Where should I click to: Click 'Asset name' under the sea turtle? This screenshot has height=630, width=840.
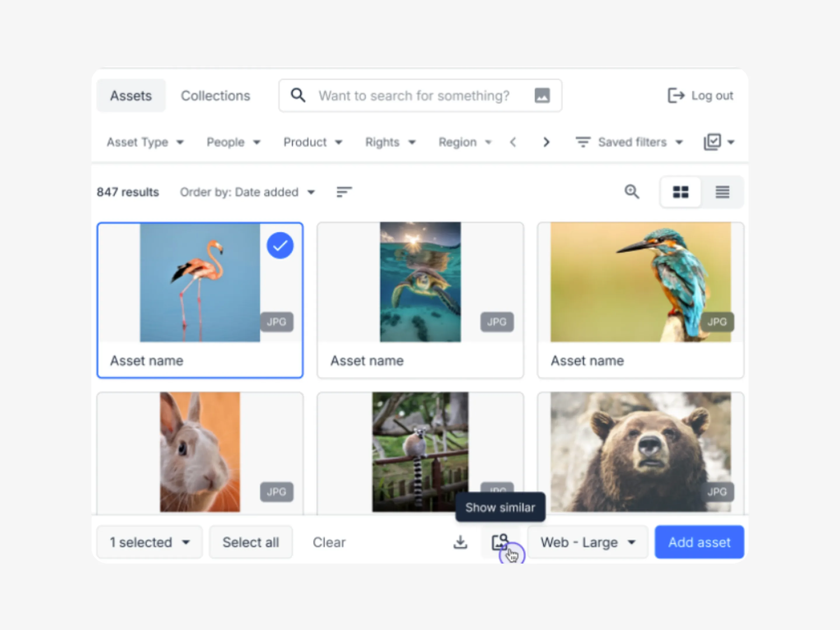tap(367, 360)
